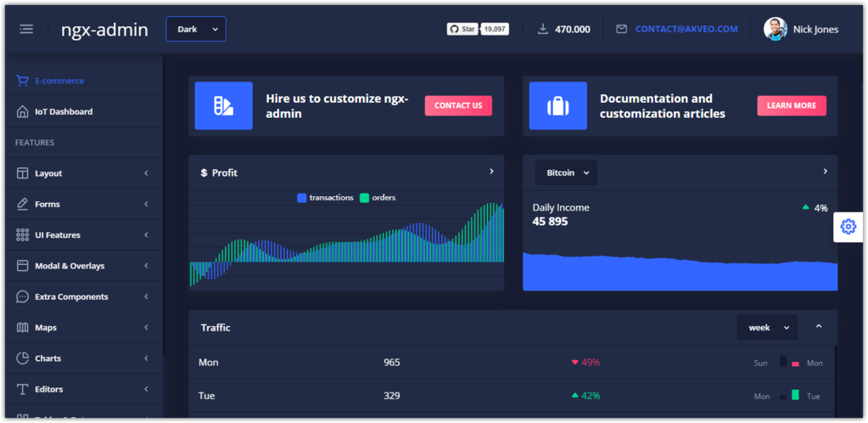Open the Bitcoin currency dropdown
The width and height of the screenshot is (868, 423).
pyautogui.click(x=566, y=172)
